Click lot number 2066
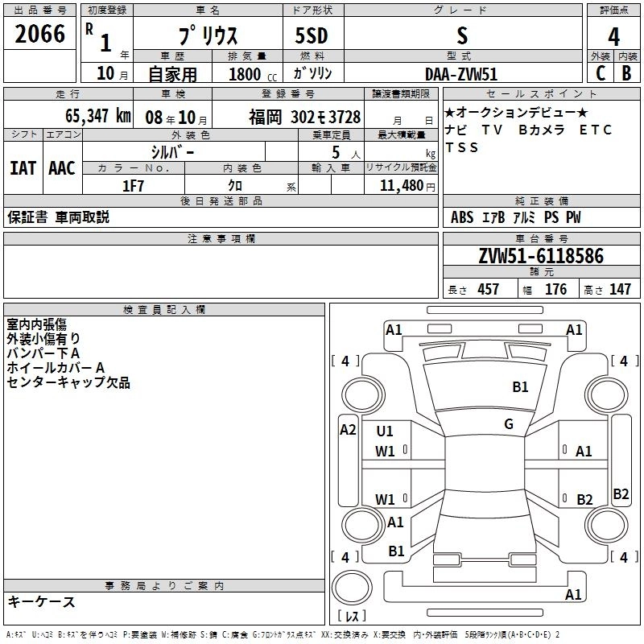Image resolution: width=644 pixels, height=644 pixels. pyautogui.click(x=39, y=34)
